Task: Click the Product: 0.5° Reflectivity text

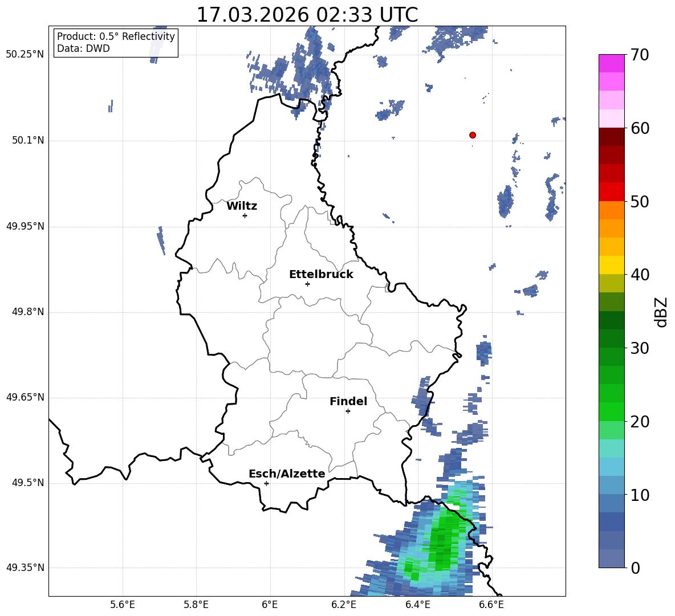Action: (x=116, y=36)
